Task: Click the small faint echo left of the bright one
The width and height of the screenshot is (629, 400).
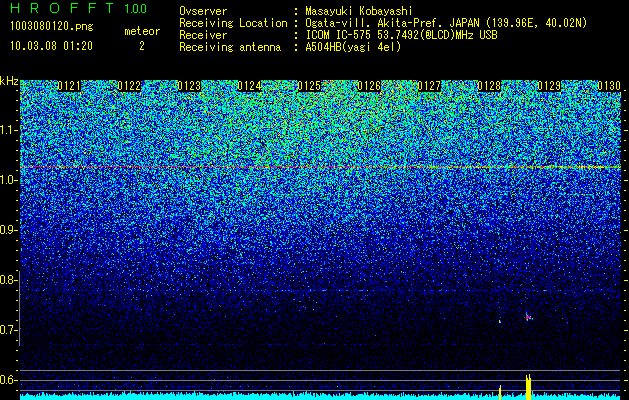Action: pos(500,321)
